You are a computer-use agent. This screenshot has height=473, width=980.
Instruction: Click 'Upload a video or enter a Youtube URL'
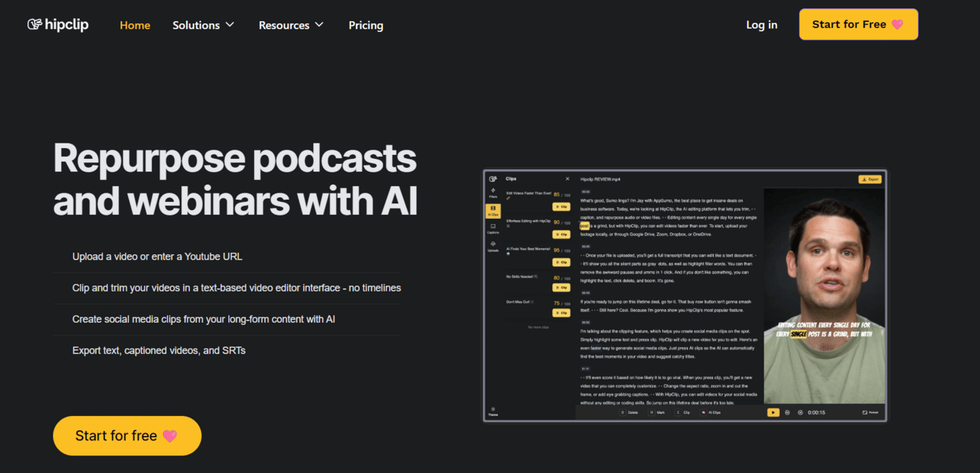(x=158, y=257)
